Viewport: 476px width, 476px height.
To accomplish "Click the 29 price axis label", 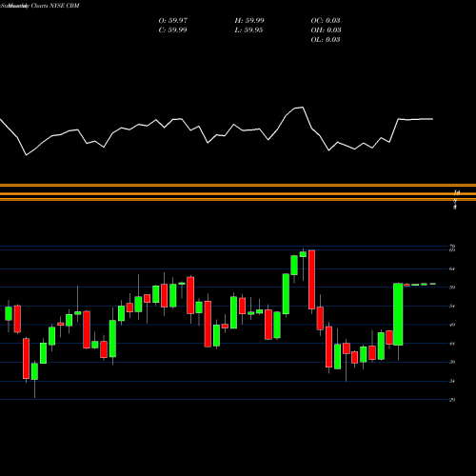I will click(x=452, y=400).
